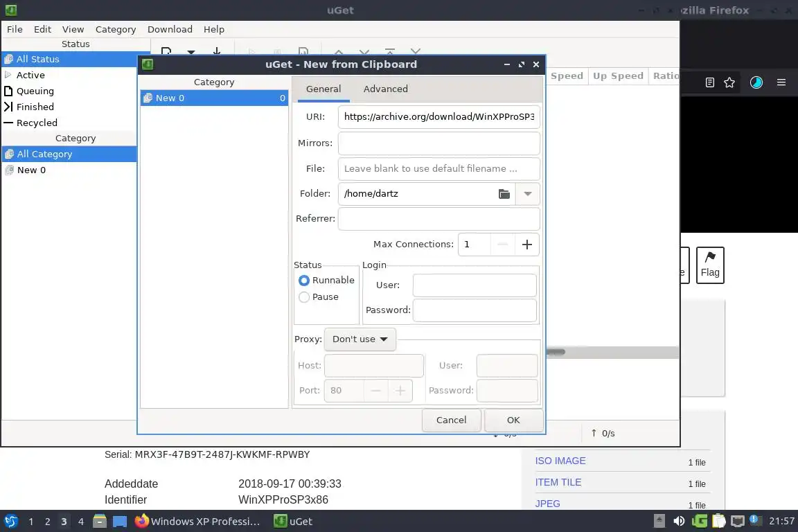
Task: Open the File menu
Action: coord(15,29)
